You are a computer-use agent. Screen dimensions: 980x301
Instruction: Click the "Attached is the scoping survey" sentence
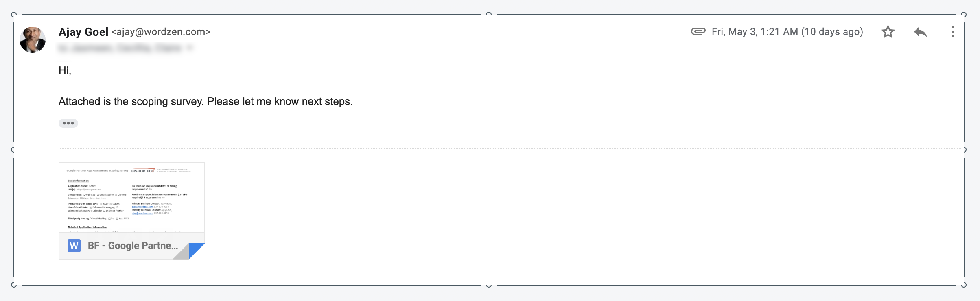(x=206, y=101)
